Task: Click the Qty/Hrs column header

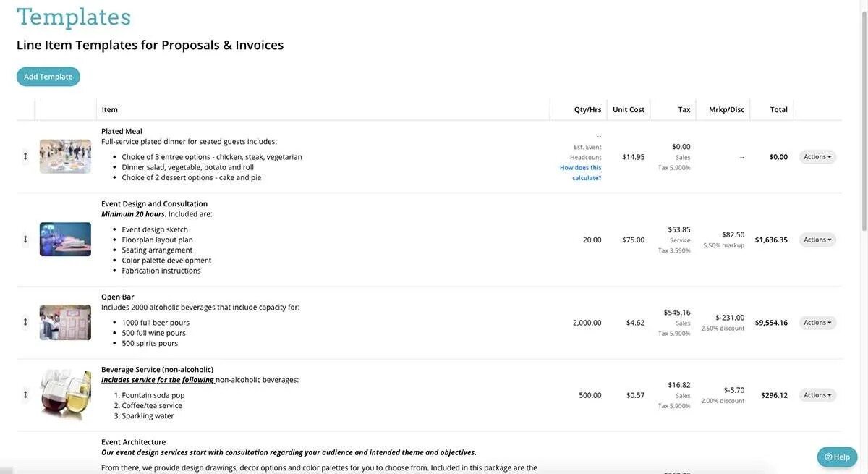Action: tap(587, 110)
